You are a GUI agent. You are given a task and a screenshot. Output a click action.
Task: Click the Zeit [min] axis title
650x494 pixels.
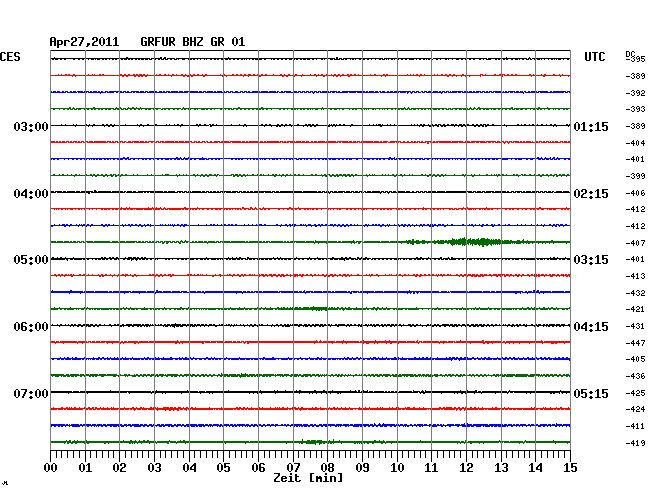308,478
